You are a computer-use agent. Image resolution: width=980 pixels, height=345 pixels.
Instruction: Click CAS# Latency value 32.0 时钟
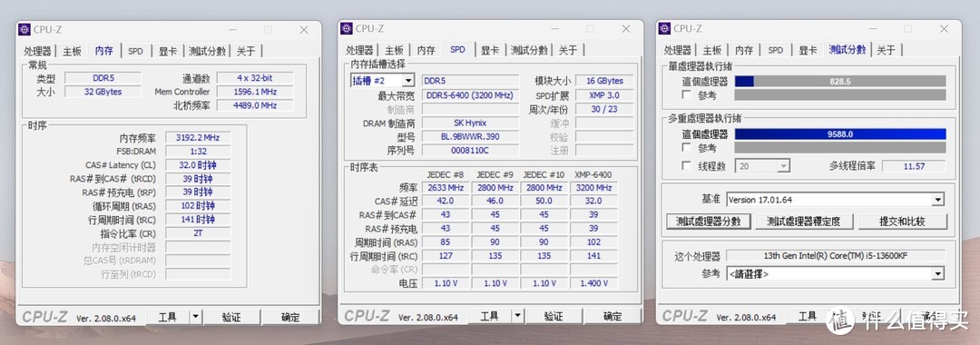(x=198, y=165)
